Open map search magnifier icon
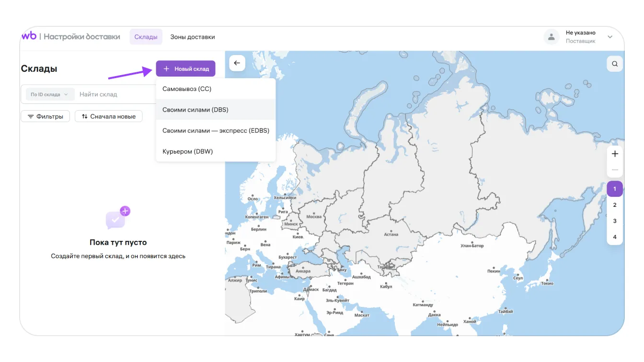Viewport: 644px width, 362px height. pos(615,64)
